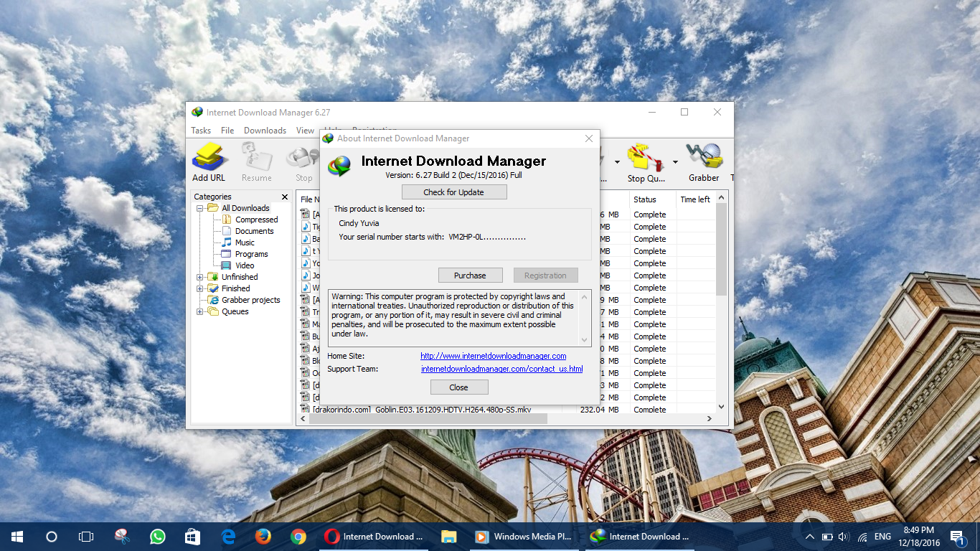The height and width of the screenshot is (551, 980).
Task: Open the File menu
Action: point(227,131)
